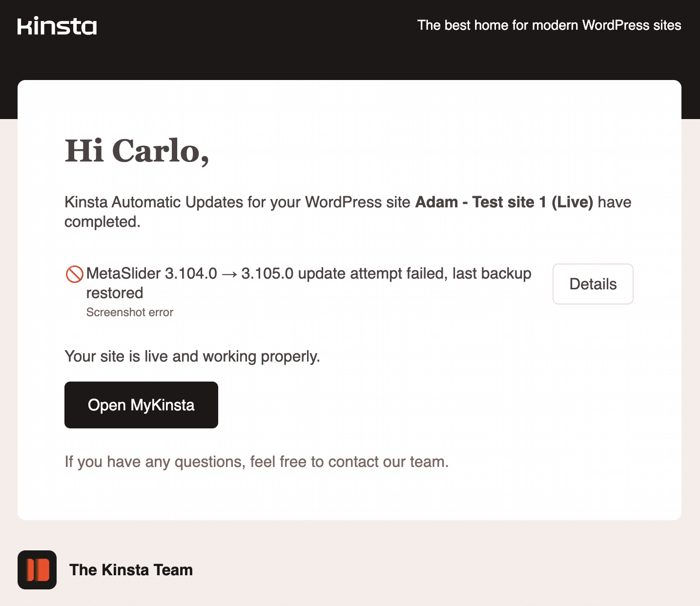Click the Kinsta logo in header

click(57, 26)
